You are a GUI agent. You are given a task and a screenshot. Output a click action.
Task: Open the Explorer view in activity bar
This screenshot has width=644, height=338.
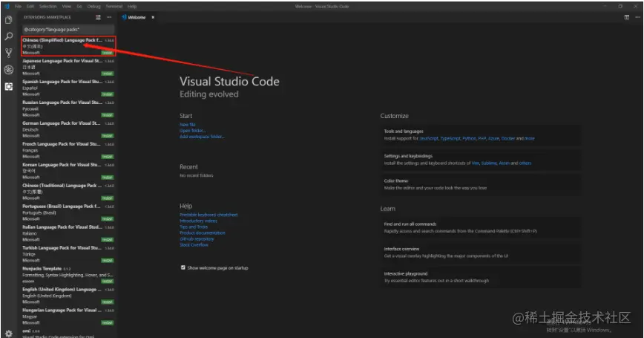pyautogui.click(x=9, y=20)
